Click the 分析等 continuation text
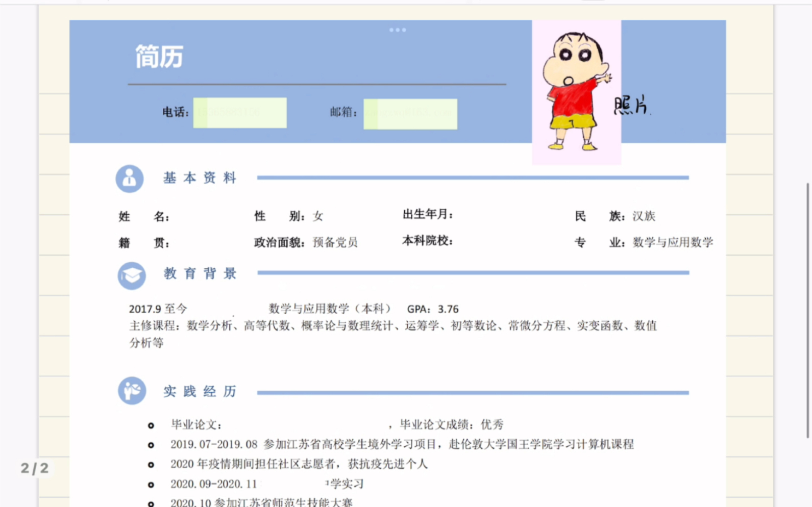Image resolution: width=812 pixels, height=507 pixels. [x=146, y=343]
